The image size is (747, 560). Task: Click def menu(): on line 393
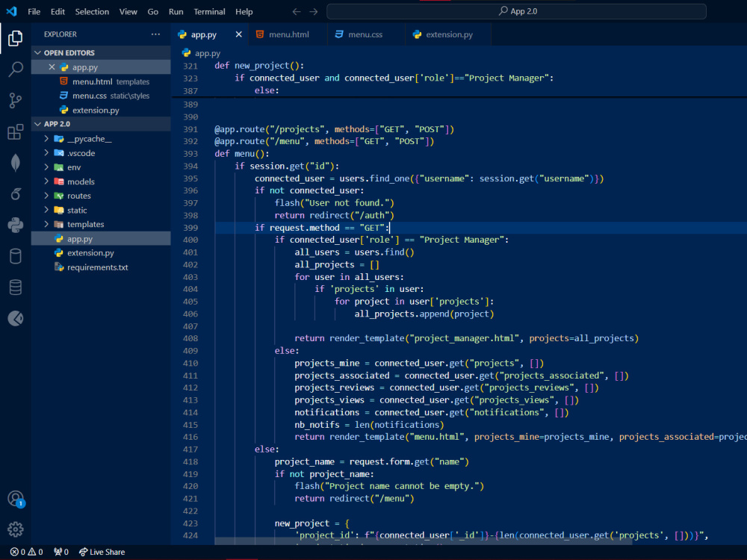click(x=242, y=154)
